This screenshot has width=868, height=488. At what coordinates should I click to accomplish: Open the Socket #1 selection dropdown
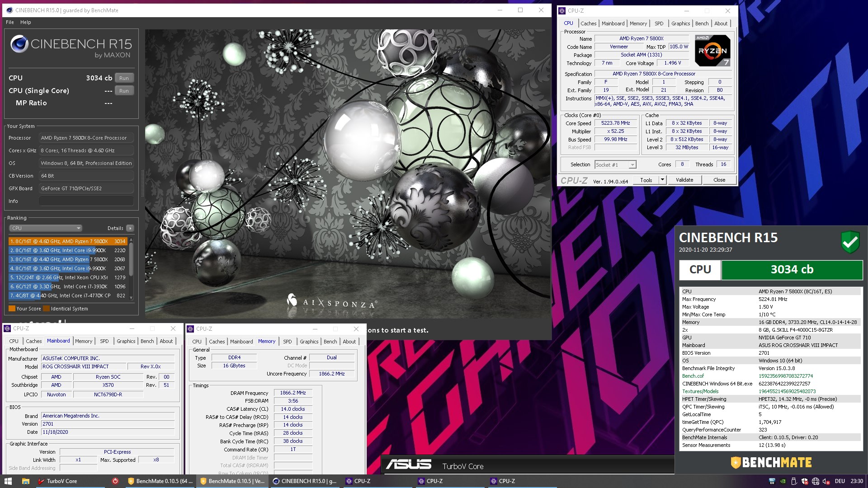615,165
